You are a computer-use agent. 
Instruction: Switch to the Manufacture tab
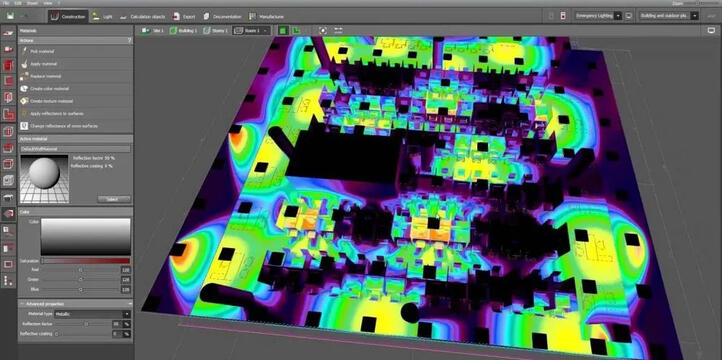266,17
